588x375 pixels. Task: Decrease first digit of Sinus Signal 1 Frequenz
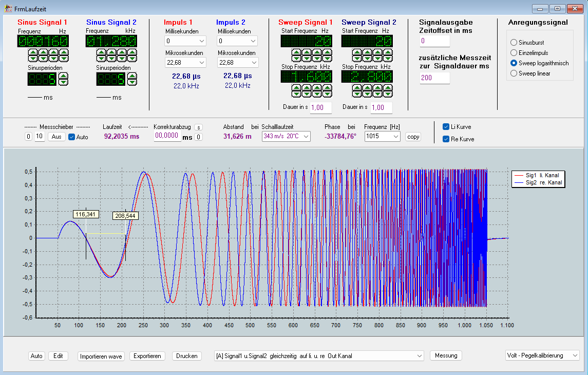point(33,59)
